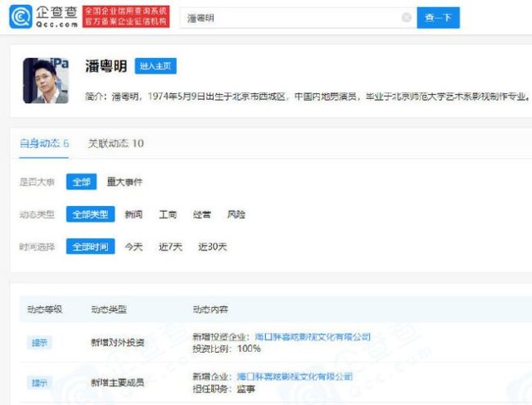Filter dynamics by 新闻
Image resolution: width=532 pixels, height=405 pixels.
tap(133, 214)
